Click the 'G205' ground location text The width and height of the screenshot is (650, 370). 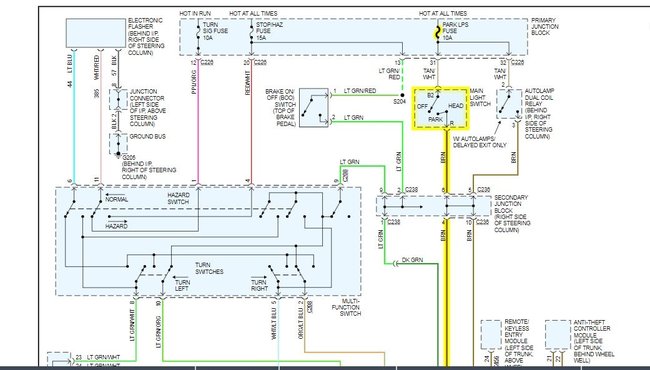point(149,167)
